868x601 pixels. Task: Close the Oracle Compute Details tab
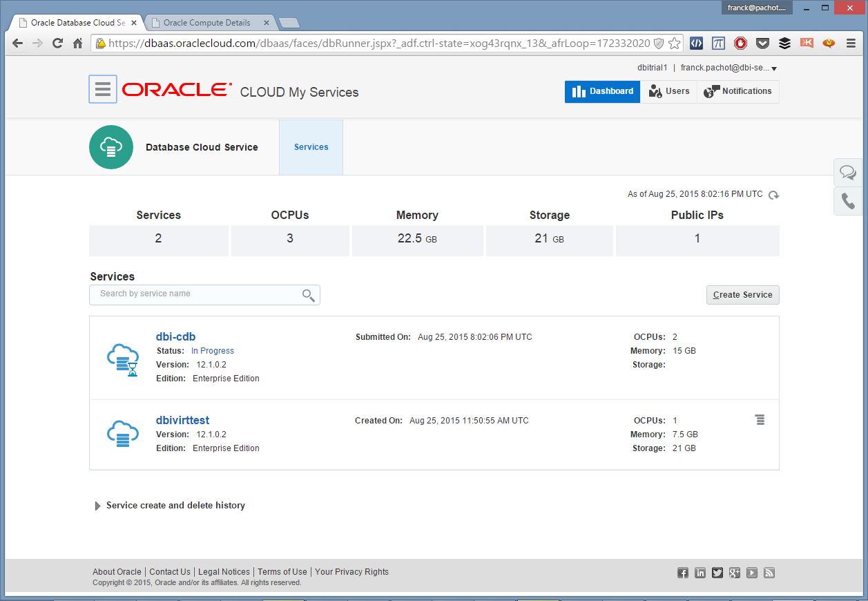tap(267, 23)
